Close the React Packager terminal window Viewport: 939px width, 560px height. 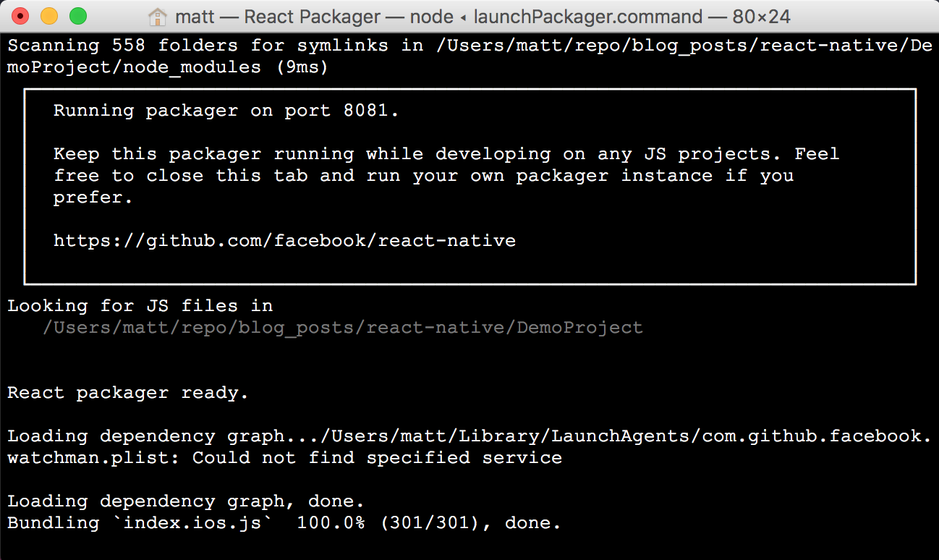(21, 16)
